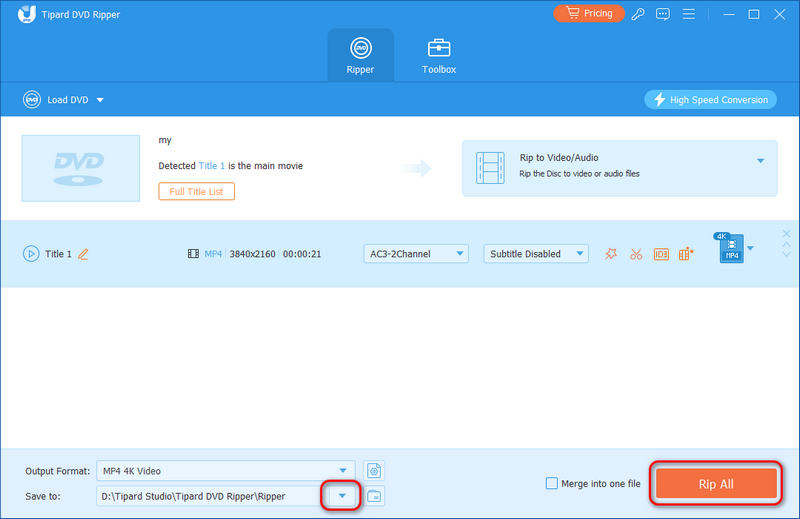Click the DVD thumbnail preview
The height and width of the screenshot is (519, 800).
tap(81, 168)
